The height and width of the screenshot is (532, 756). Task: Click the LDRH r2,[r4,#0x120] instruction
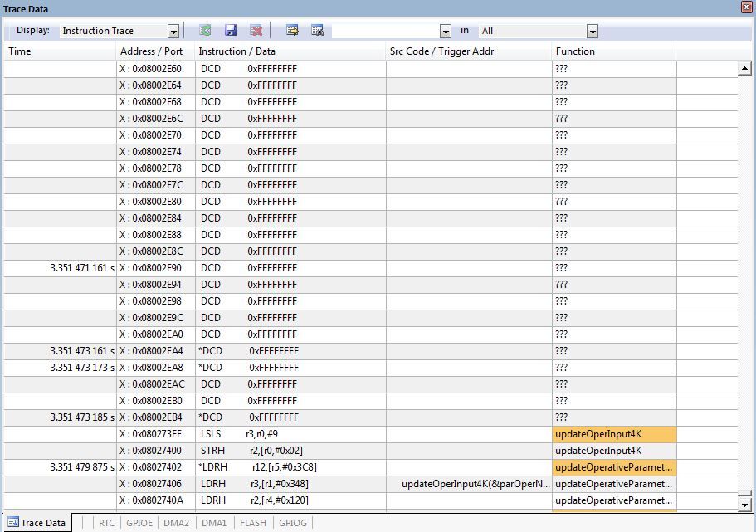coord(255,500)
